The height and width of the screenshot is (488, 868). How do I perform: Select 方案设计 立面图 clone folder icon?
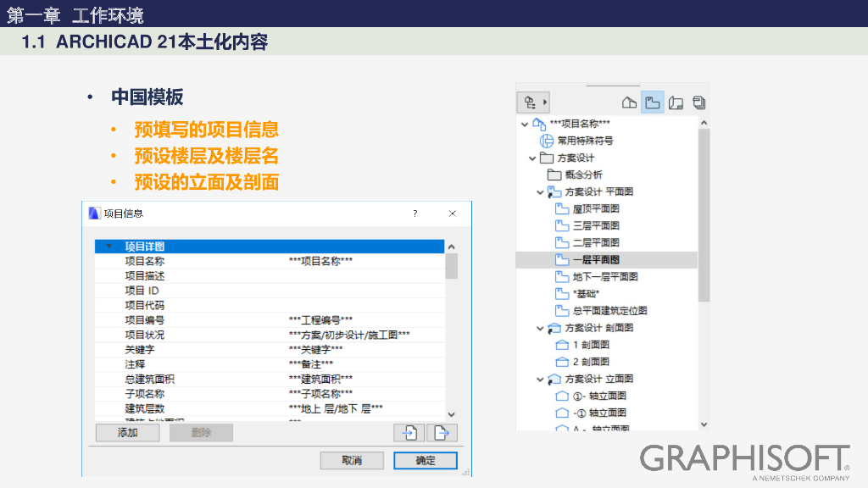(554, 379)
